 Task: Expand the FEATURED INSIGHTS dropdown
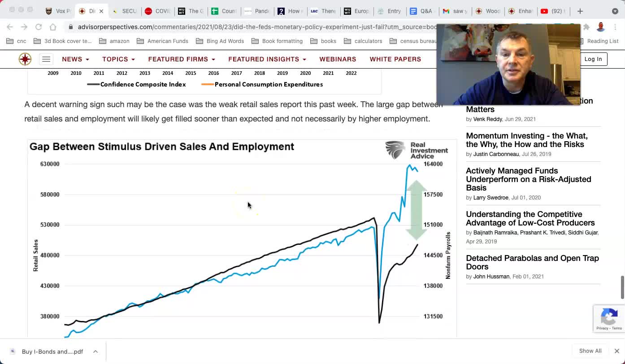point(267,59)
